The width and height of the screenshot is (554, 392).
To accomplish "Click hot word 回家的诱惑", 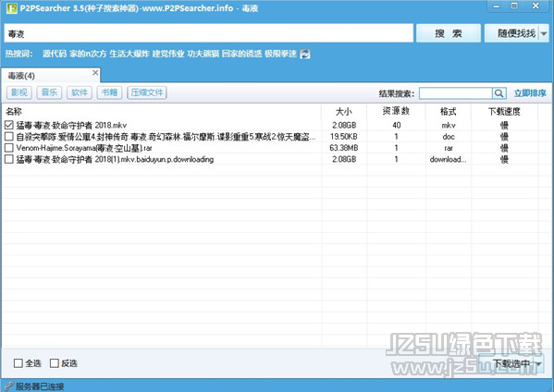I will point(241,54).
